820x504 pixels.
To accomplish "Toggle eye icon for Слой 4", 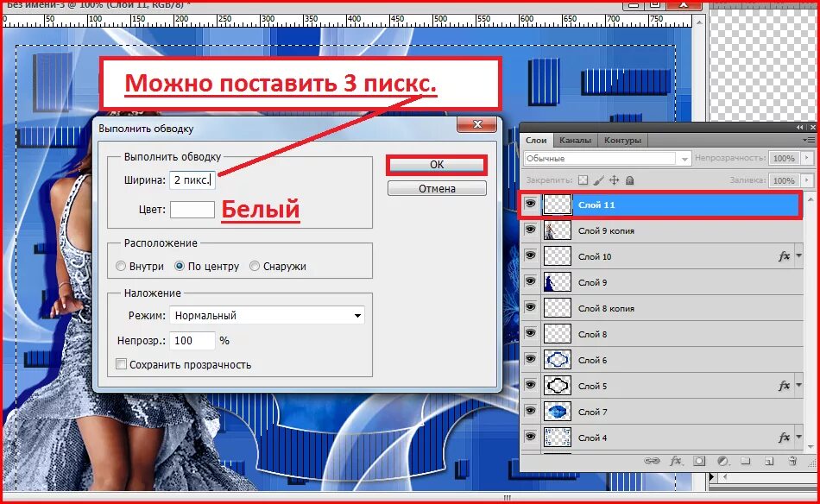I will click(x=530, y=437).
